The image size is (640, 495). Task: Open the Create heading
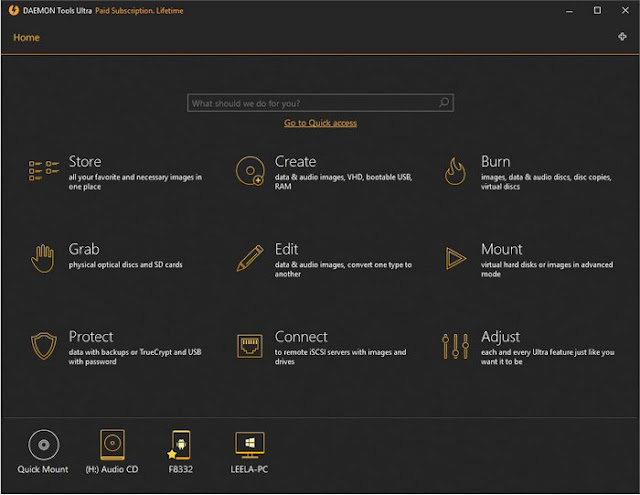pyautogui.click(x=296, y=162)
